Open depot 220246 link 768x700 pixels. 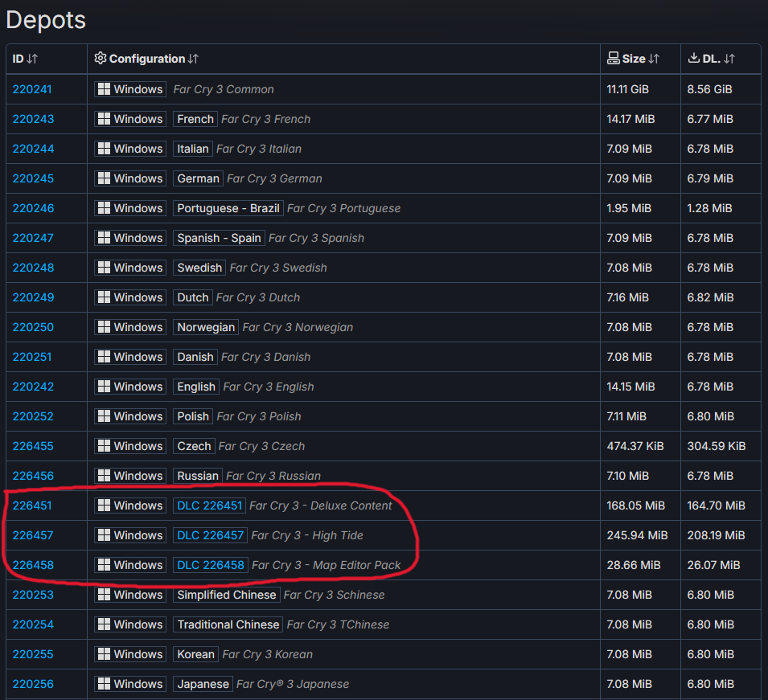click(x=33, y=208)
